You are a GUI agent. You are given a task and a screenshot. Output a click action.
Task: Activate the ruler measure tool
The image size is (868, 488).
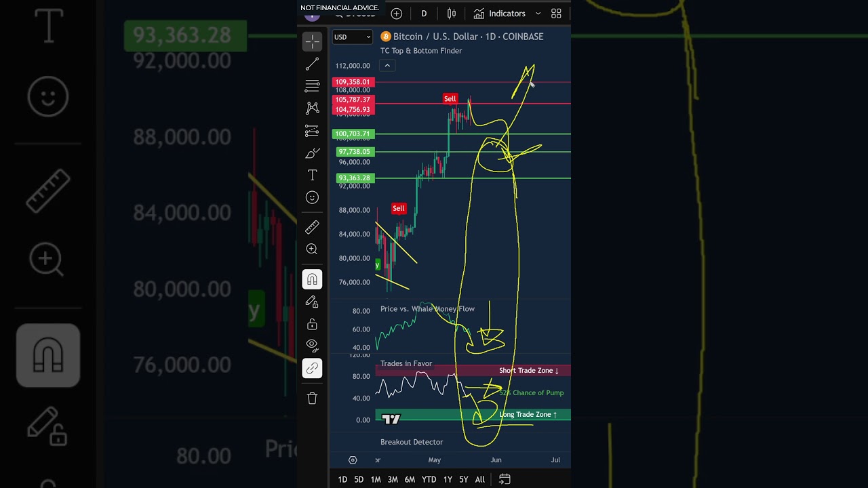coord(312,227)
